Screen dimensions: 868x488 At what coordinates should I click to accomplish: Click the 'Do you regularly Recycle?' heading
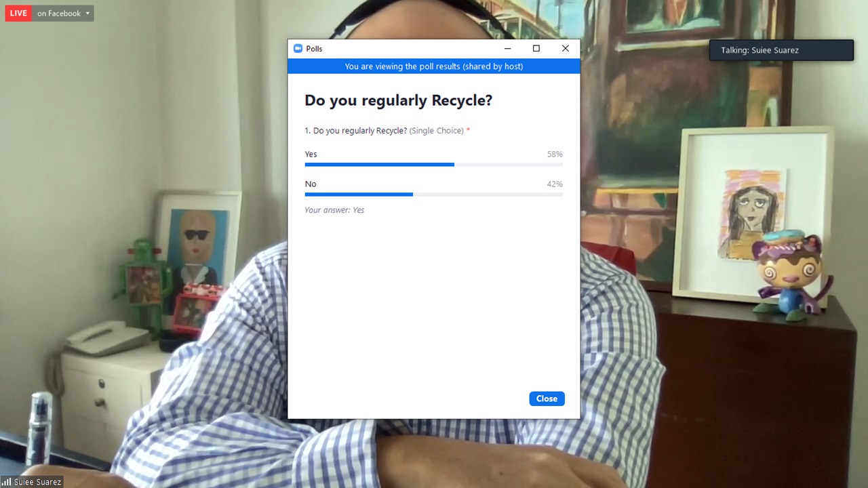pos(398,100)
